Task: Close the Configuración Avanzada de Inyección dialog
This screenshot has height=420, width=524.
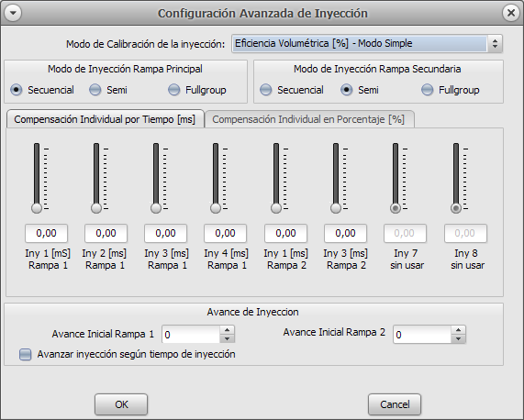Action: (510, 13)
